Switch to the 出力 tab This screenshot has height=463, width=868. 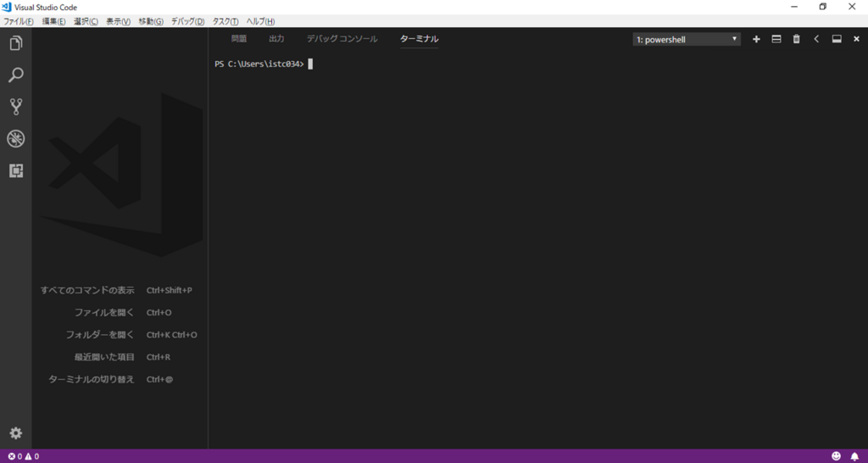pos(276,39)
